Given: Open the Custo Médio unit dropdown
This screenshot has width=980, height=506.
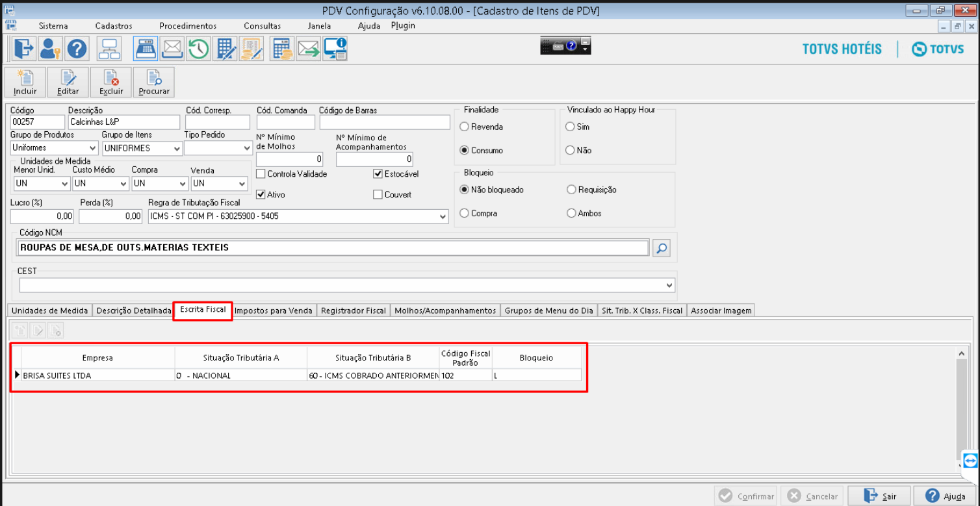Looking at the screenshot, I should pos(123,184).
